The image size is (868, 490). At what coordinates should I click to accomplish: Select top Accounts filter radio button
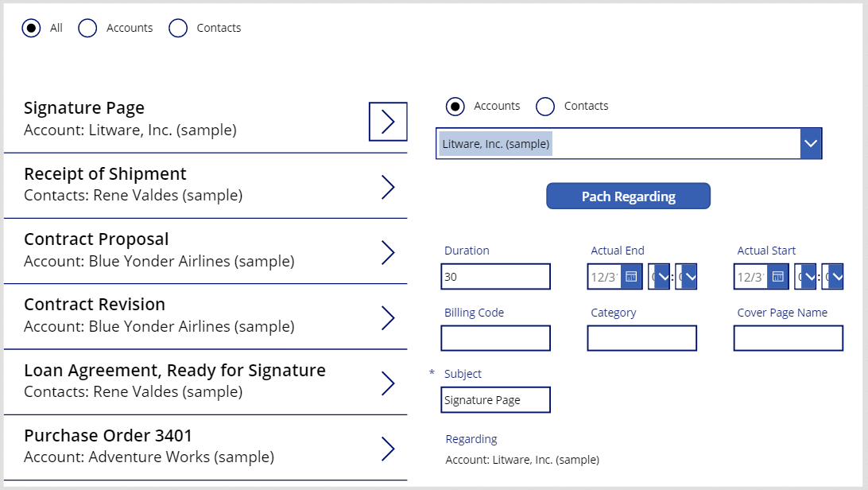[x=87, y=28]
